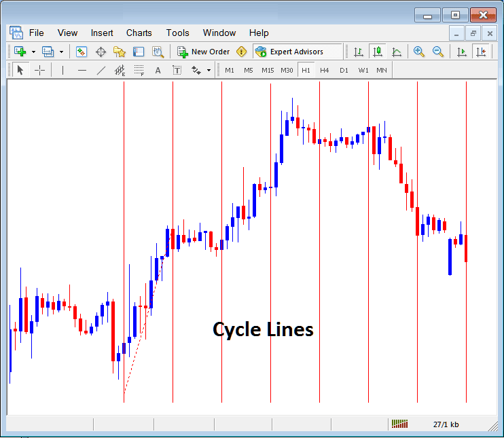Select the Crosshair tool
The image size is (504, 438).
pos(40,70)
